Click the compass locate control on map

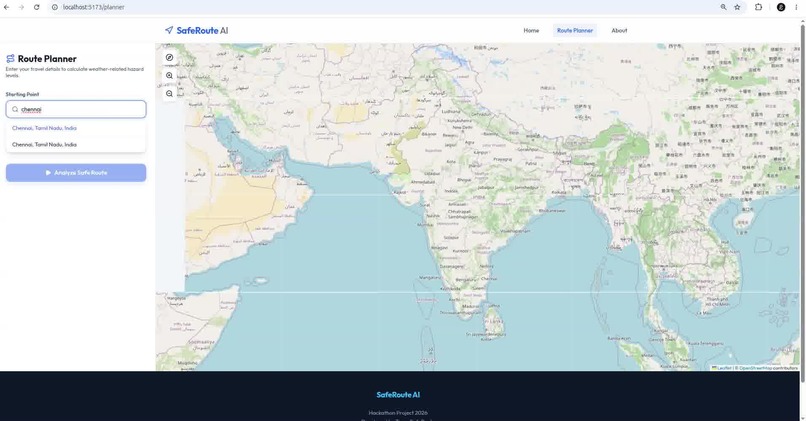coord(169,58)
